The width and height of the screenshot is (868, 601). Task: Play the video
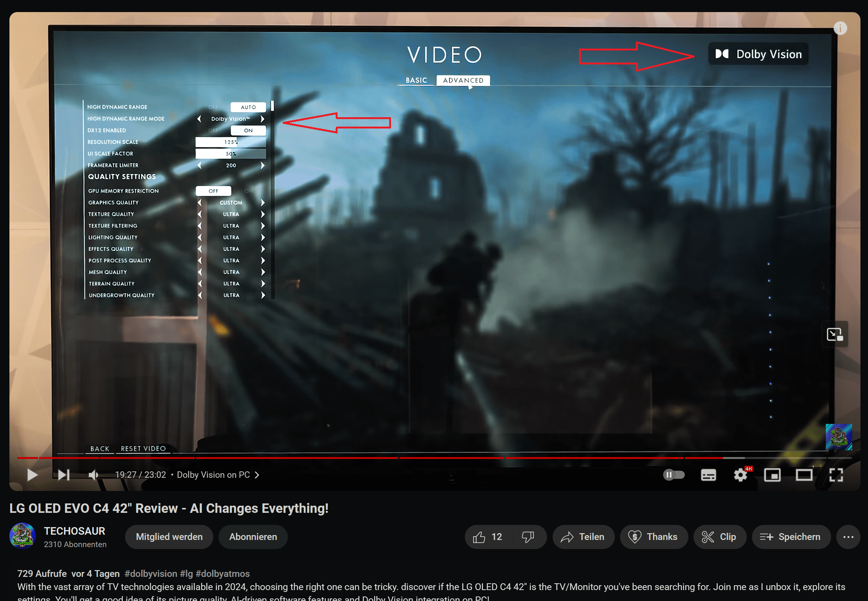click(x=32, y=475)
